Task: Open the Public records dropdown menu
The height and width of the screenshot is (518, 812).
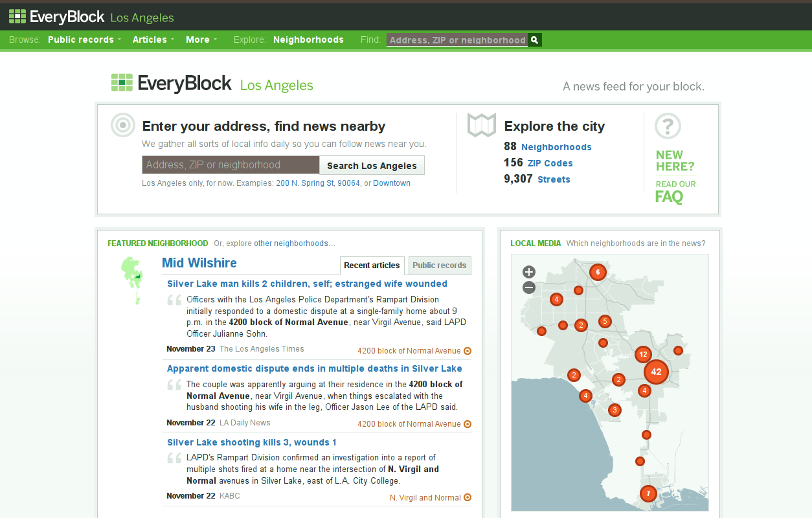Action: coord(84,39)
